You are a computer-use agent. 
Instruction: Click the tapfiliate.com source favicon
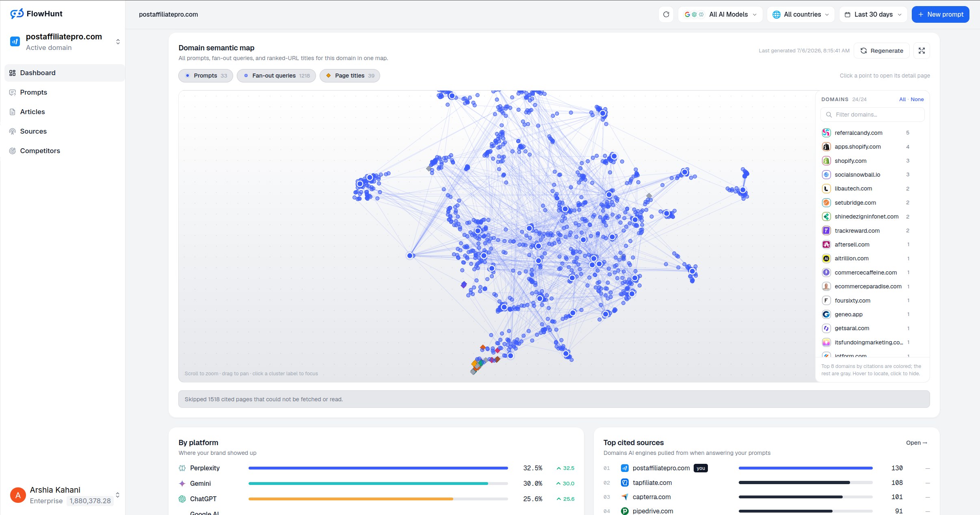tap(625, 483)
